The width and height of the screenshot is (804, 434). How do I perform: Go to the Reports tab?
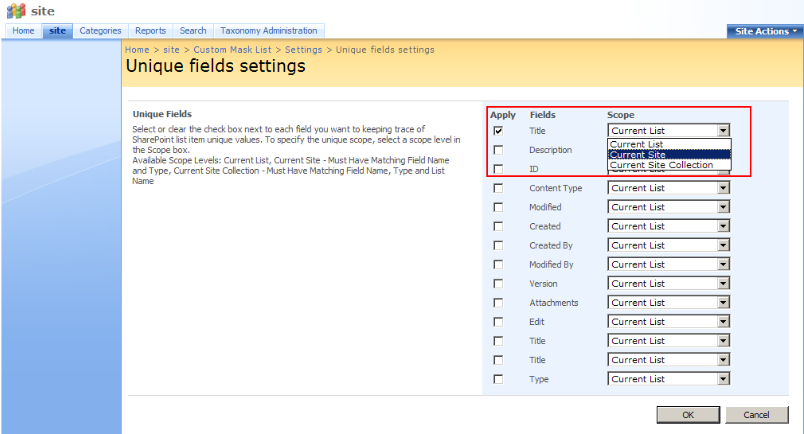coord(151,31)
